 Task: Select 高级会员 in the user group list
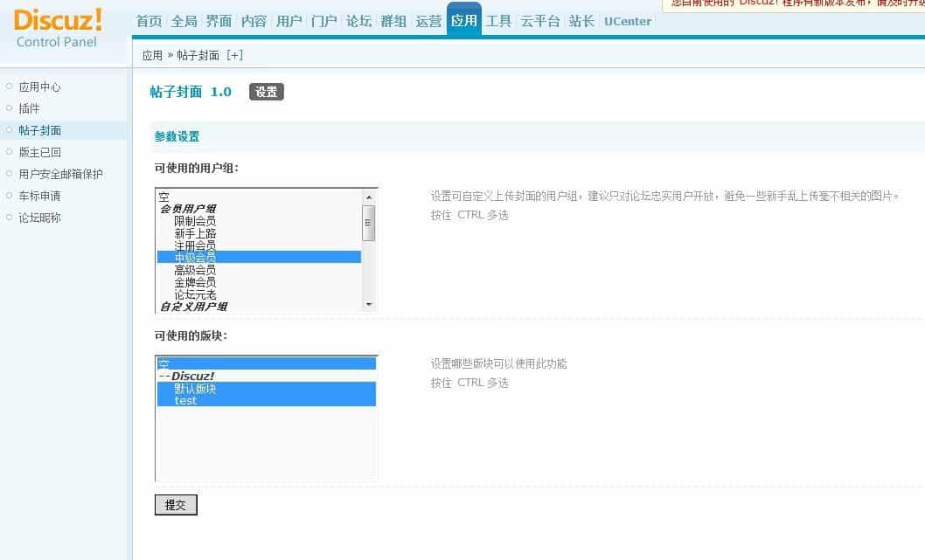click(x=194, y=269)
